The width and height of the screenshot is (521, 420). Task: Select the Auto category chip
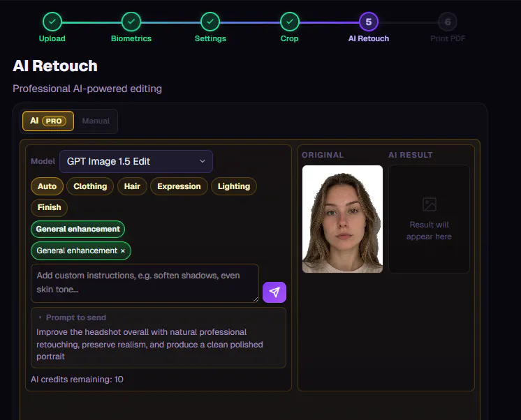[x=47, y=186]
